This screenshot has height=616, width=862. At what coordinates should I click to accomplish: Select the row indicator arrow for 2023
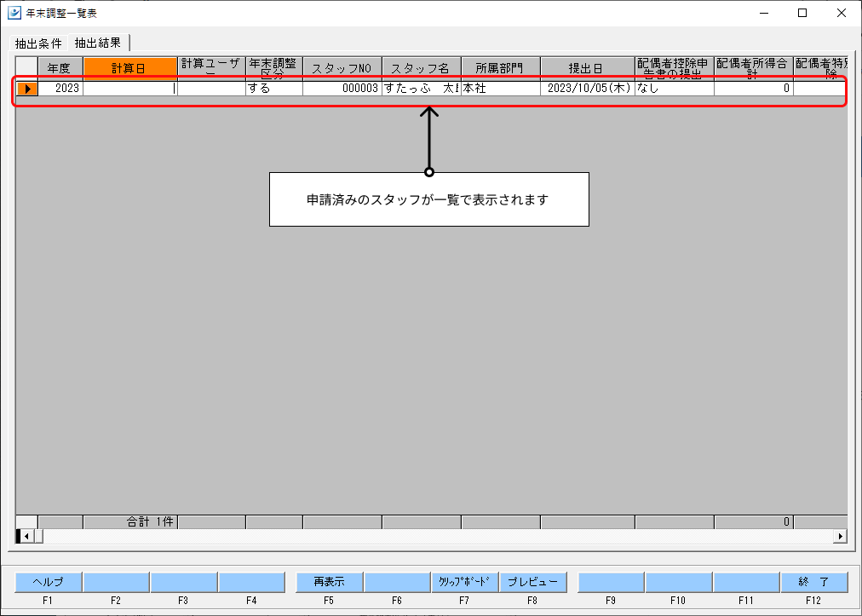pyautogui.click(x=27, y=88)
